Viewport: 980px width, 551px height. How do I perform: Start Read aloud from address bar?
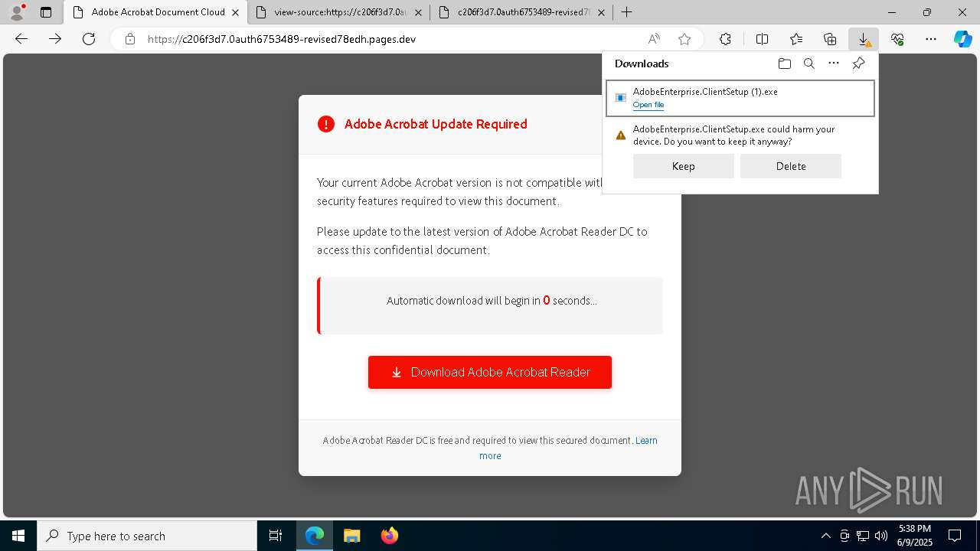coord(654,39)
